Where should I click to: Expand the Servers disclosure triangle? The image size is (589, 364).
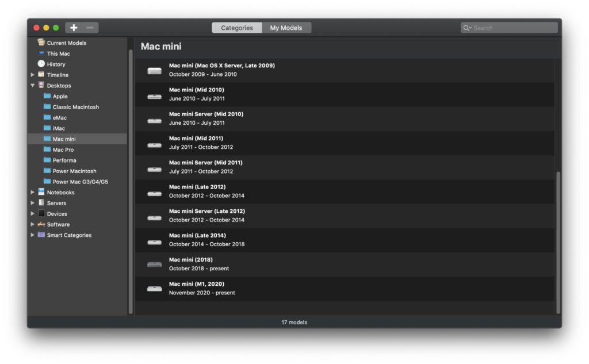(x=32, y=203)
